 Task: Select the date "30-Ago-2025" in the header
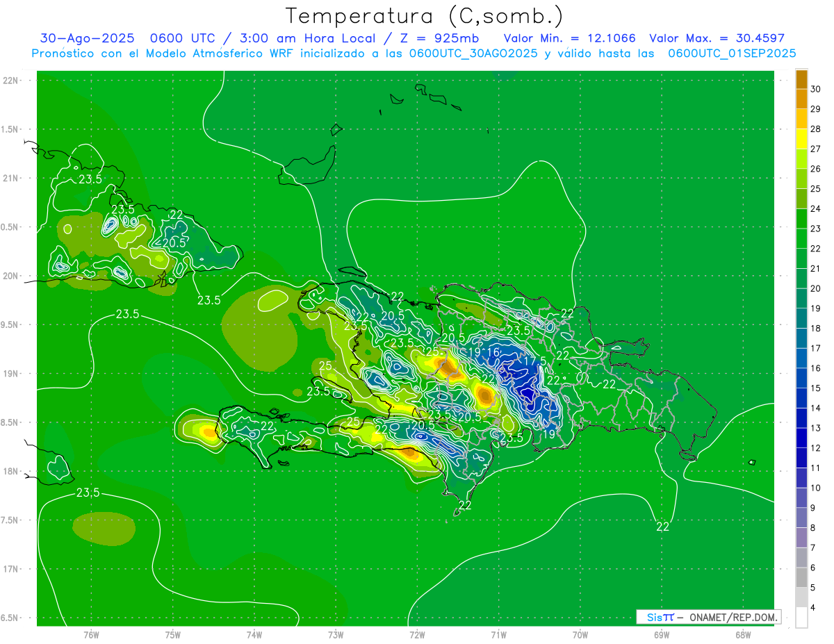[x=88, y=38]
